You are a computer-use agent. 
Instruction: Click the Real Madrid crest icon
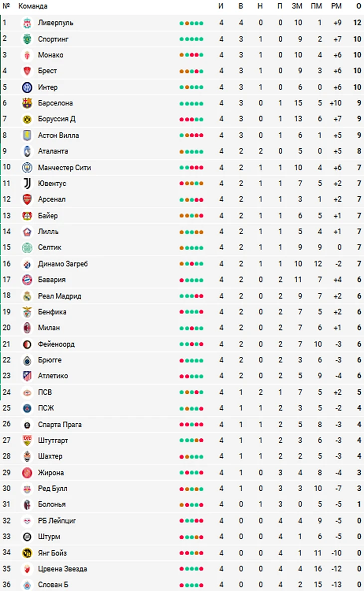27,296
